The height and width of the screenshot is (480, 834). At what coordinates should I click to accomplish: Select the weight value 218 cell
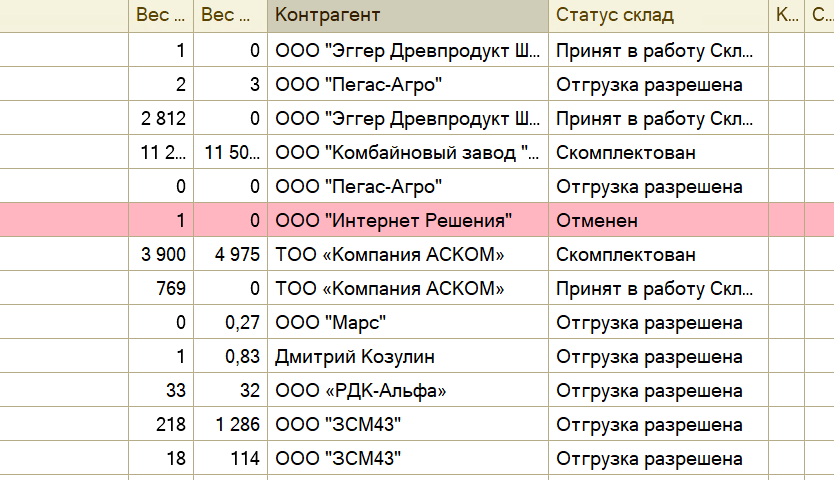click(161, 424)
